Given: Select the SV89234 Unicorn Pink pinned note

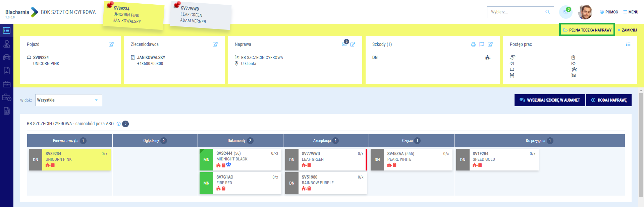Looking at the screenshot, I should click(x=133, y=15).
